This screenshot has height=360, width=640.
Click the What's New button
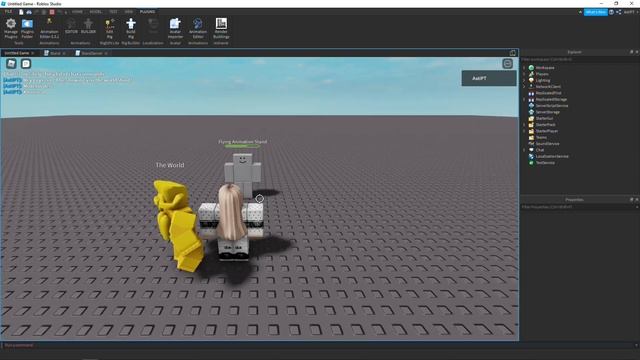click(596, 12)
